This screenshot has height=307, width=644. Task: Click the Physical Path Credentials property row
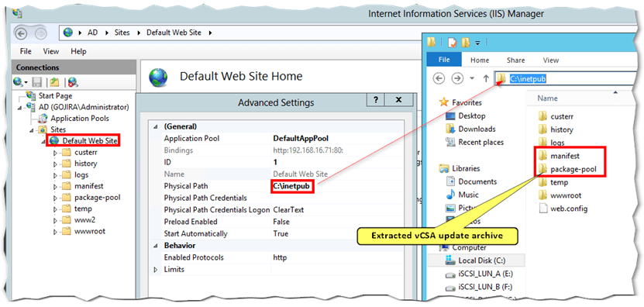(277, 198)
